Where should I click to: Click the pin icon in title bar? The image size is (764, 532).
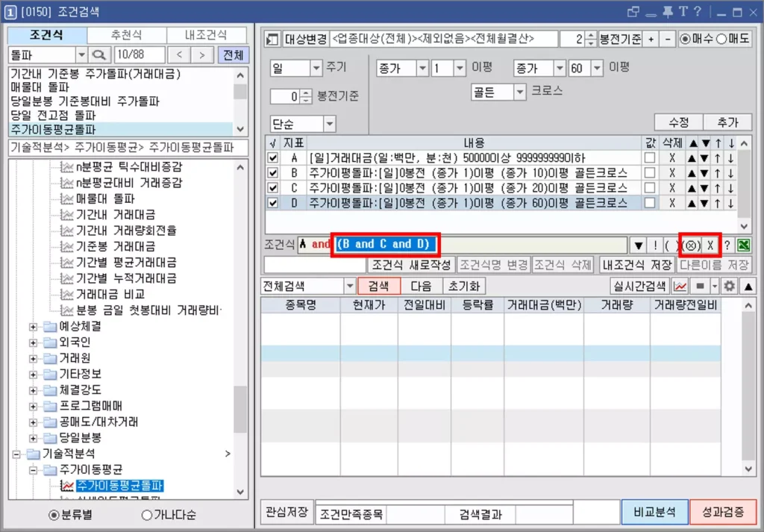click(x=668, y=12)
